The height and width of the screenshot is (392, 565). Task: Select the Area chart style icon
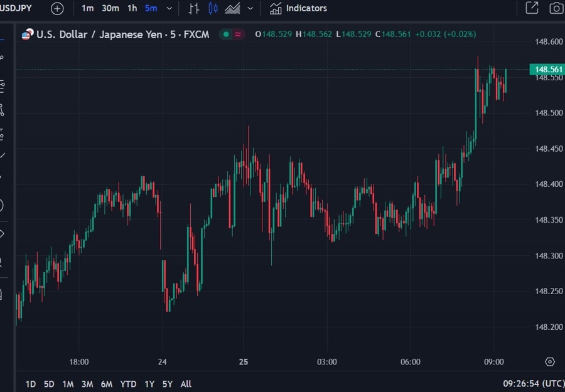point(232,8)
